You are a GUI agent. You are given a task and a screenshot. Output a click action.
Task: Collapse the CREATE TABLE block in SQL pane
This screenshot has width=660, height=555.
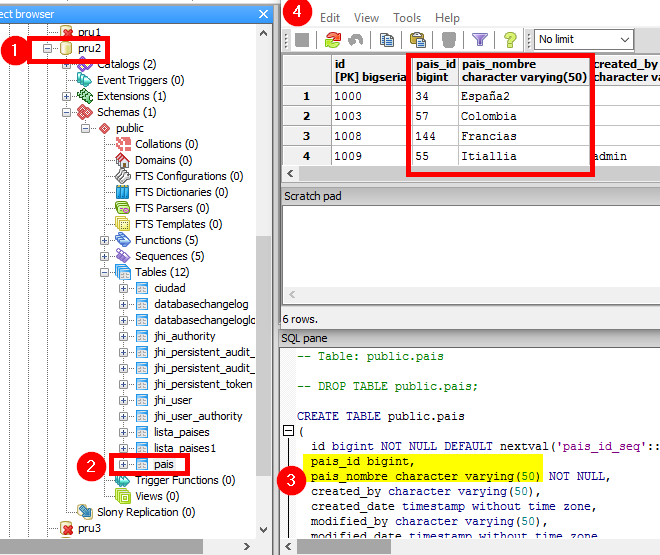[x=289, y=431]
